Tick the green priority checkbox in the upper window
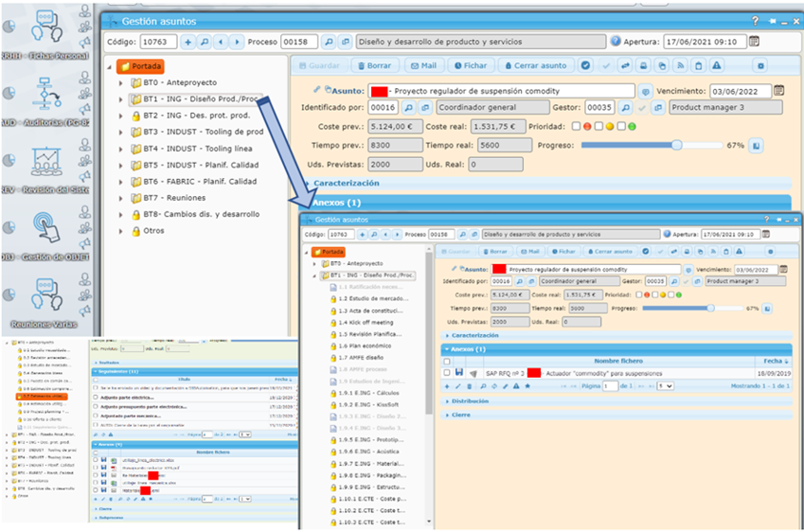 pyautogui.click(x=621, y=126)
